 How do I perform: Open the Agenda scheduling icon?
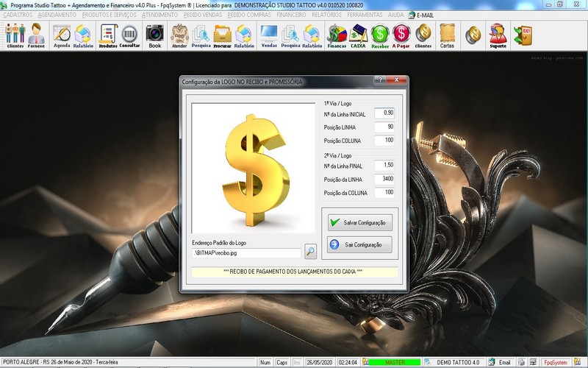62,35
